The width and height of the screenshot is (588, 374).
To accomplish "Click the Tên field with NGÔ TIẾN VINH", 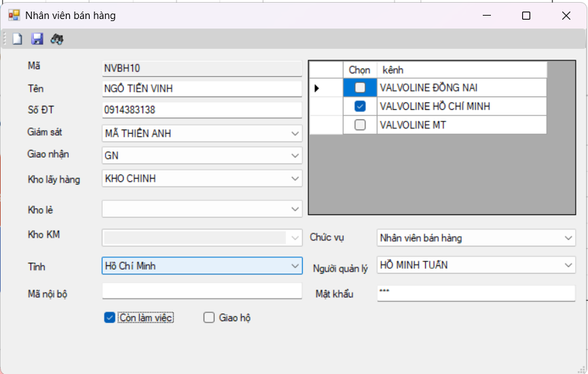I will (x=202, y=89).
